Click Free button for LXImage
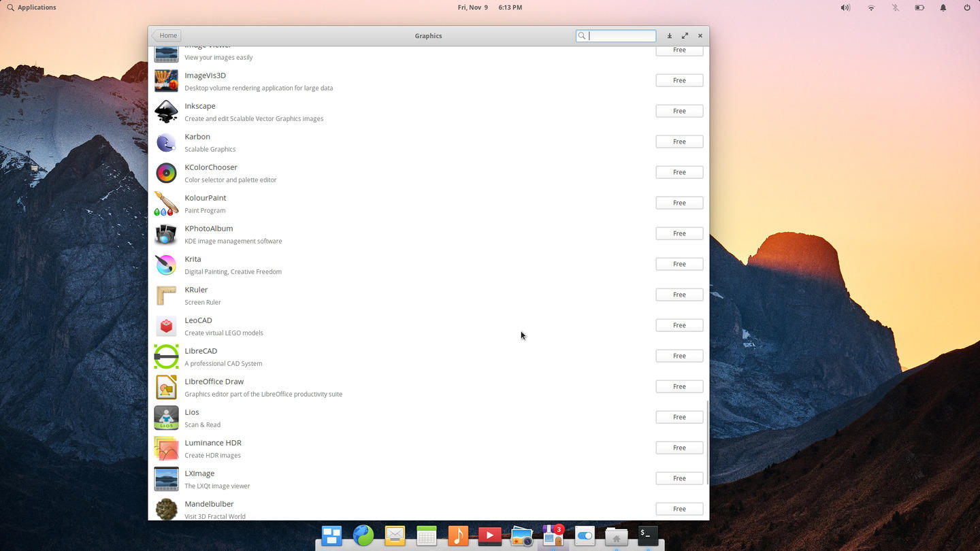 pos(679,478)
